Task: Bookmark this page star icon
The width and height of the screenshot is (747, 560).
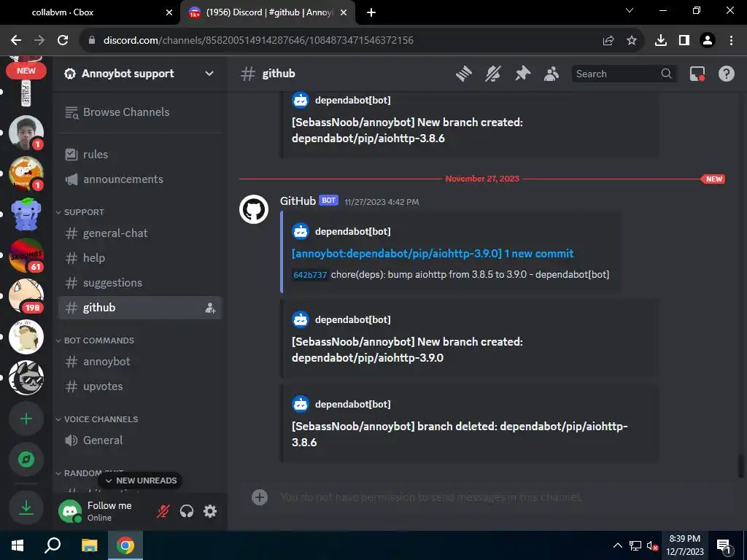Action: (x=631, y=41)
